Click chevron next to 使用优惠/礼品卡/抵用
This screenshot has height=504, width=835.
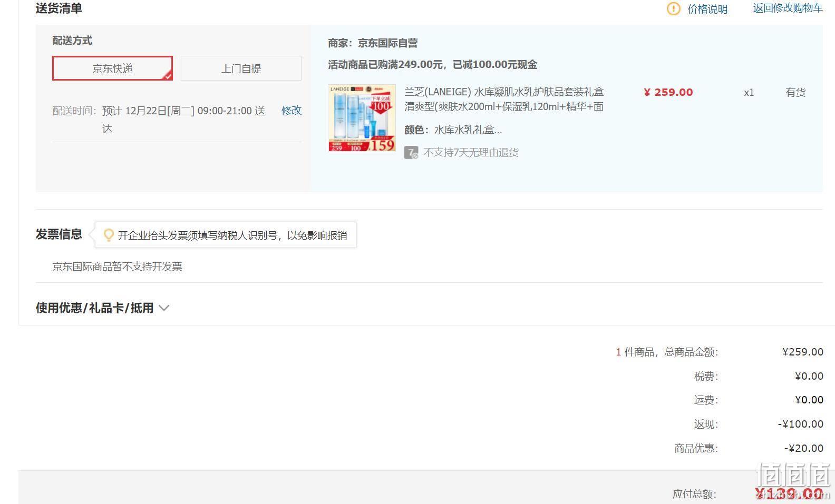tap(164, 308)
